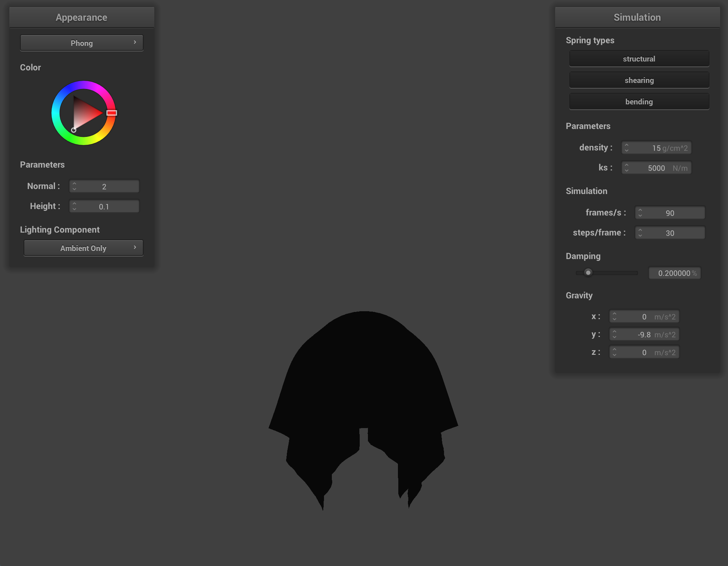Click the chevron arrow on Phong selector
728x566 pixels.
point(135,42)
